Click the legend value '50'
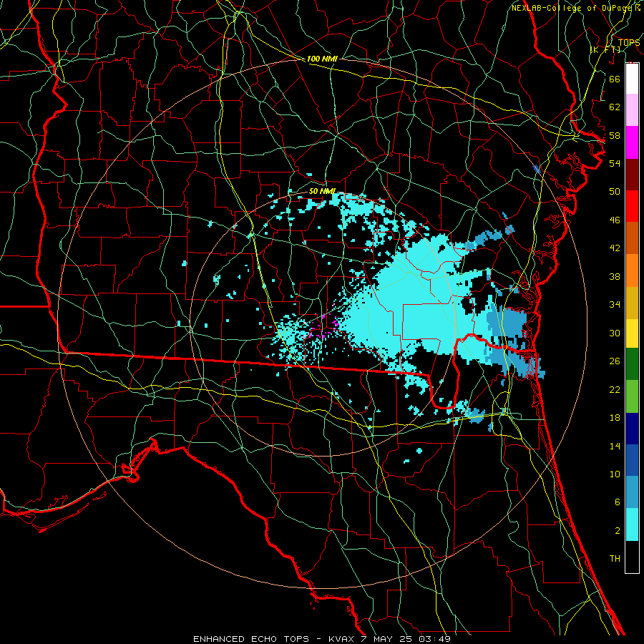This screenshot has width=644, height=644. 615,192
